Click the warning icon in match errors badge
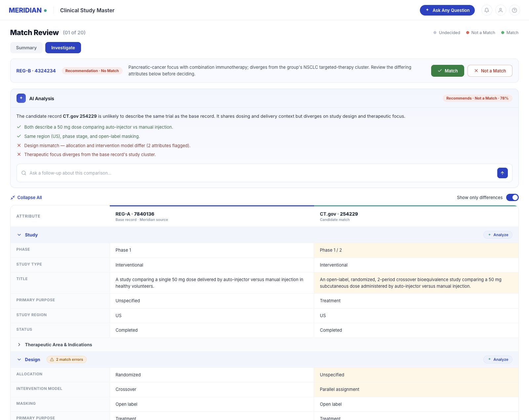The width and height of the screenshot is (529, 420). (52, 359)
